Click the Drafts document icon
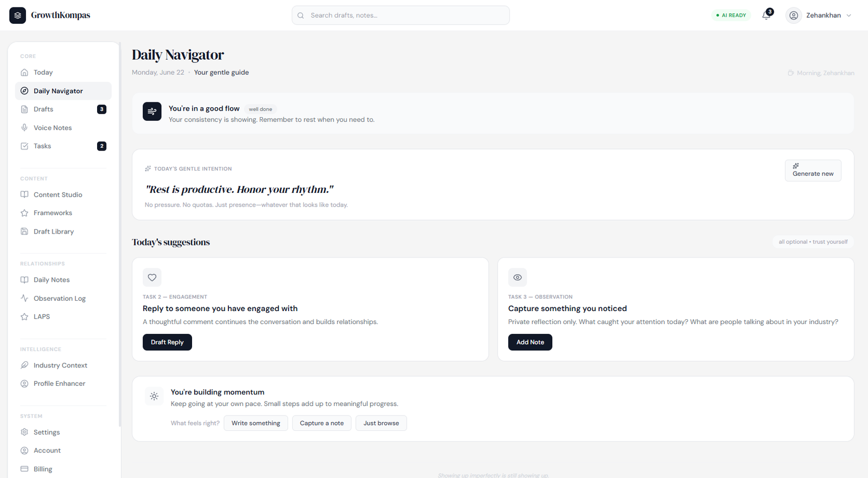868x478 pixels. [x=24, y=109]
